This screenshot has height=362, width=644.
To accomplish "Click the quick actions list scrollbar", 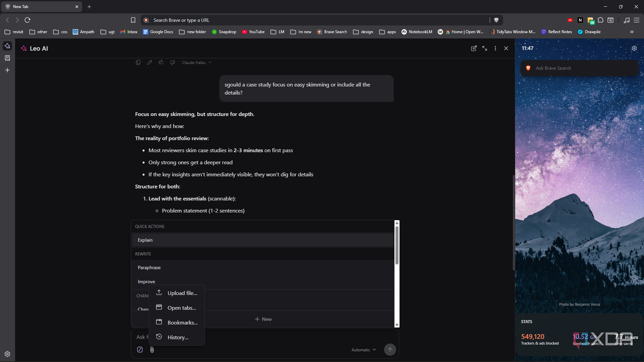I will click(x=397, y=245).
